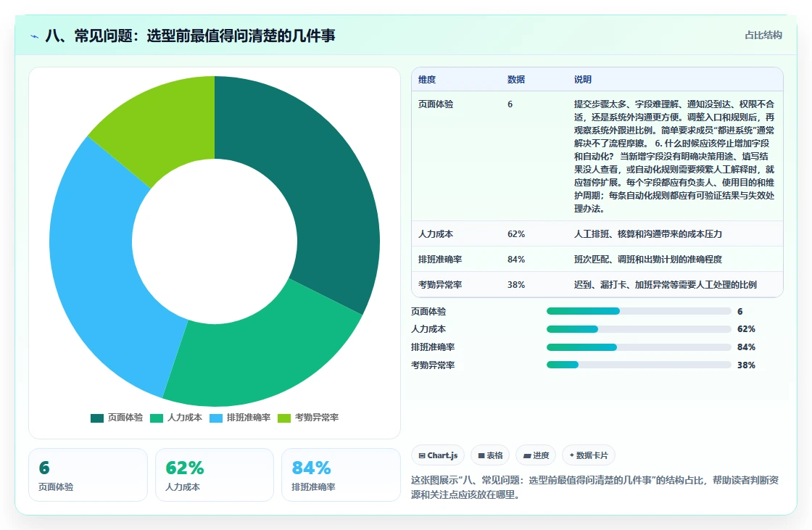Select the 表格 tag
Screen dimensions: 812x530
pyautogui.click(x=490, y=455)
